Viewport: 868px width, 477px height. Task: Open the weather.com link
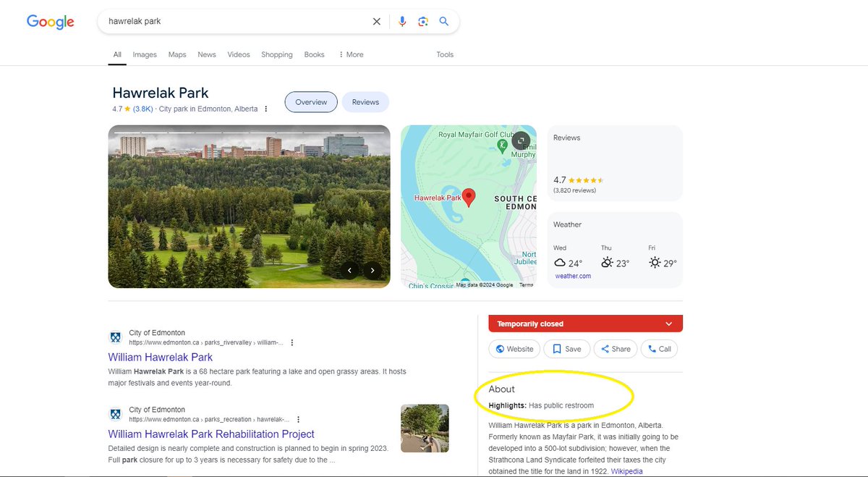coord(573,276)
